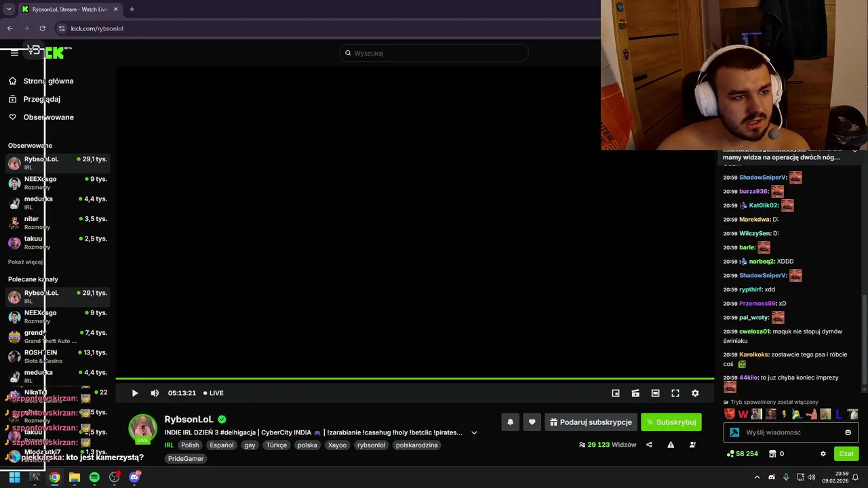The width and height of the screenshot is (868, 488).
Task: Select NEEXcsgo in followed channels
Action: click(x=58, y=182)
